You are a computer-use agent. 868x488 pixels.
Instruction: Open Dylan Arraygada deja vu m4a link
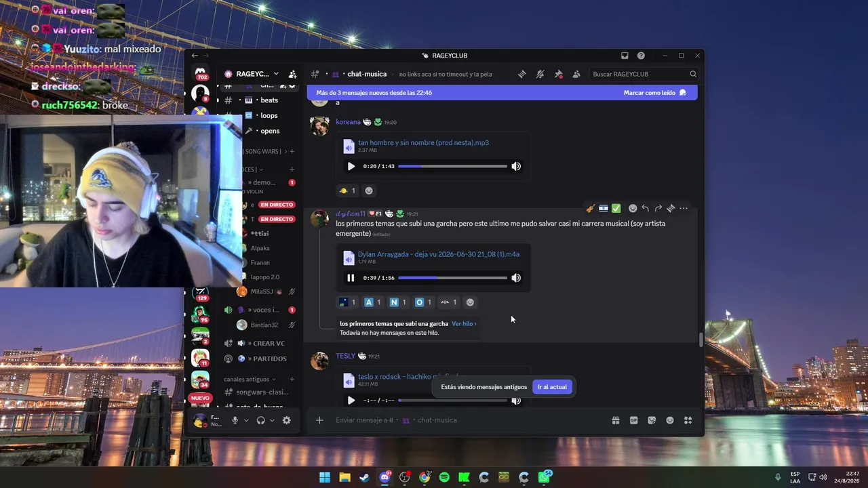tap(439, 254)
